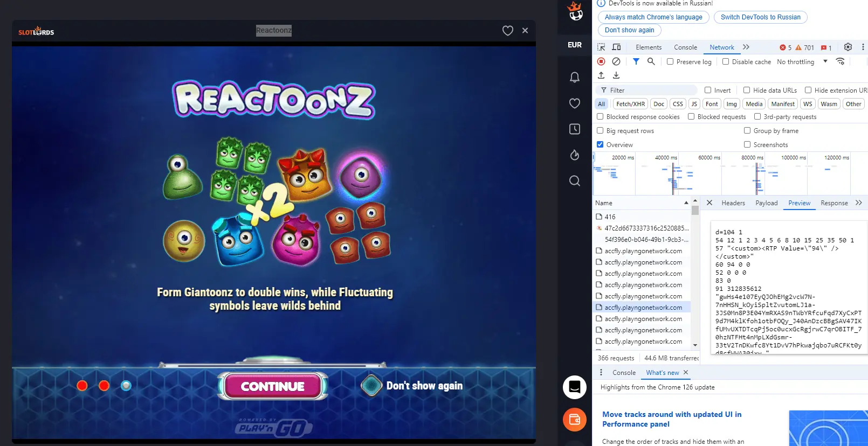The width and height of the screenshot is (868, 446).
Task: Check Hide extension URLs checkbox
Action: pyautogui.click(x=808, y=90)
